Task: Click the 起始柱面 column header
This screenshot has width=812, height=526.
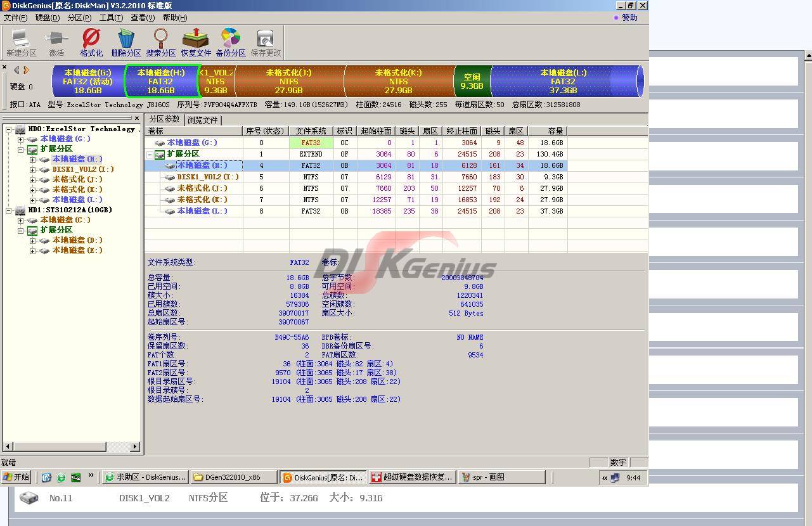Action: point(377,131)
